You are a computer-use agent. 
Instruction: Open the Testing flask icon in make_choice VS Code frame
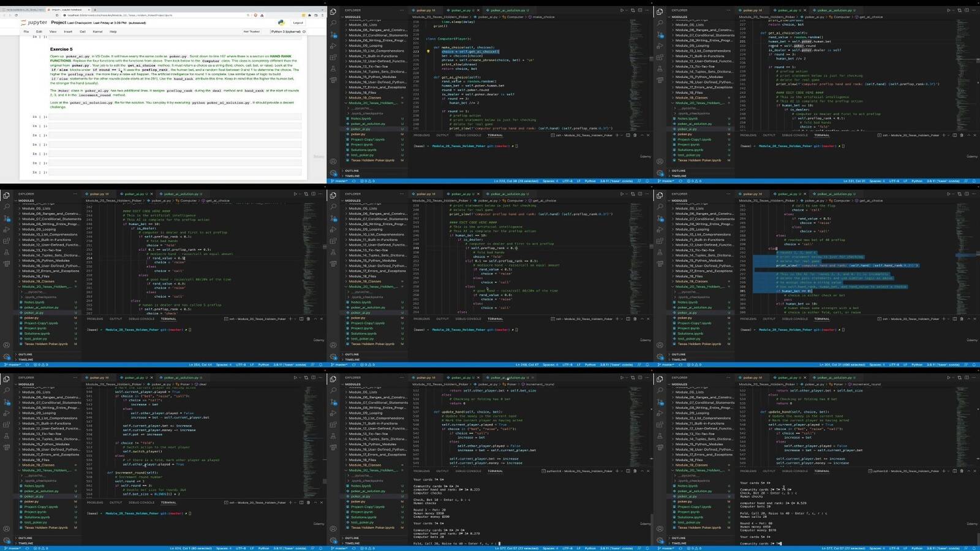333,69
